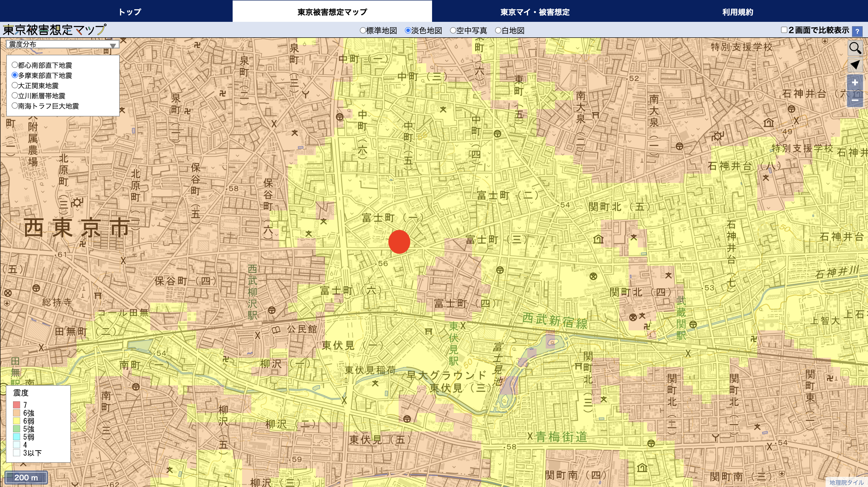Click the 地理院タイル attribution link
868x487 pixels.
click(x=846, y=482)
